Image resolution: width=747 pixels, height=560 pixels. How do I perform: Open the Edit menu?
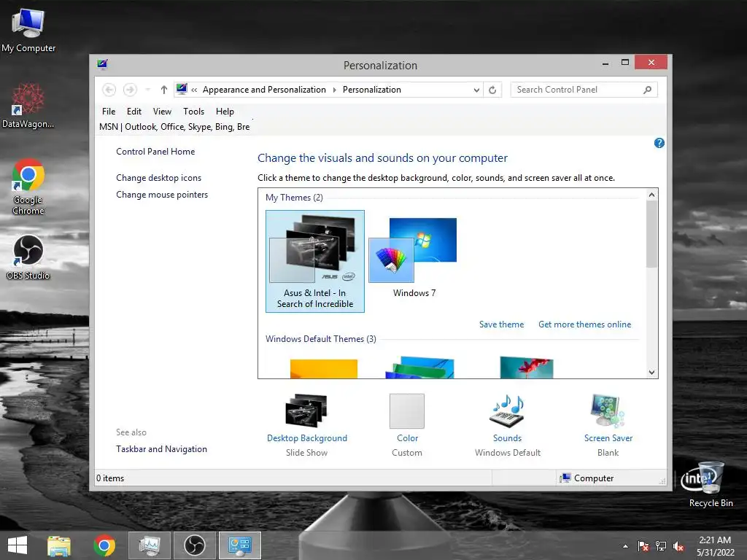click(x=134, y=112)
